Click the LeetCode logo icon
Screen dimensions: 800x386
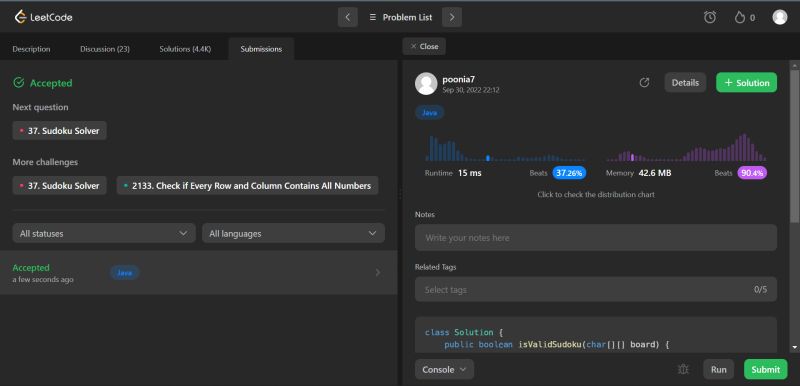pos(20,17)
